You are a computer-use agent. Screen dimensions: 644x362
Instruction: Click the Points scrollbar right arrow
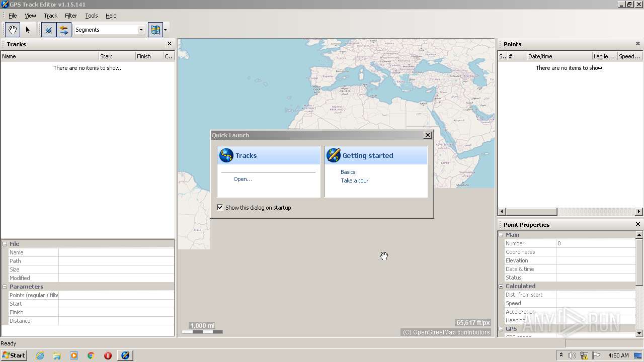(x=639, y=212)
